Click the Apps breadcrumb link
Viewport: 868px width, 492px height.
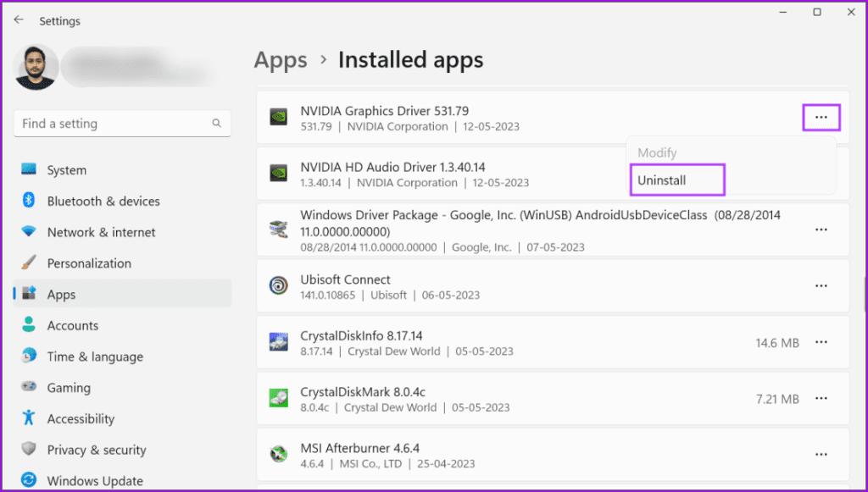(x=280, y=59)
